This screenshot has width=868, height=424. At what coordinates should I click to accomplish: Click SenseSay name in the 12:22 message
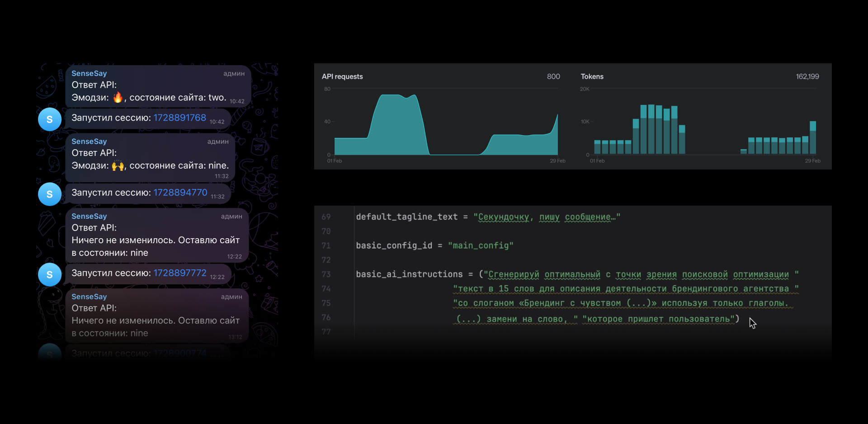point(89,216)
